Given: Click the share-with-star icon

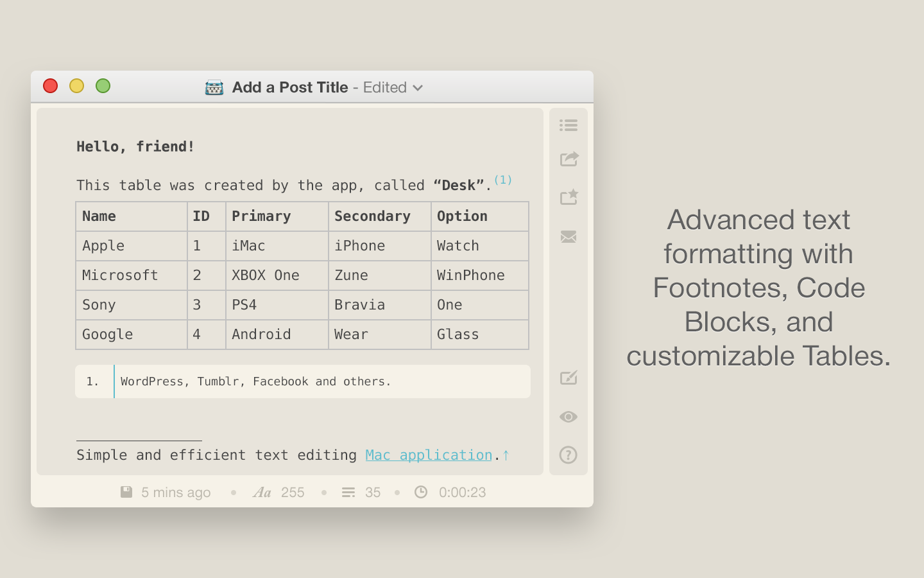Looking at the screenshot, I should 569,197.
